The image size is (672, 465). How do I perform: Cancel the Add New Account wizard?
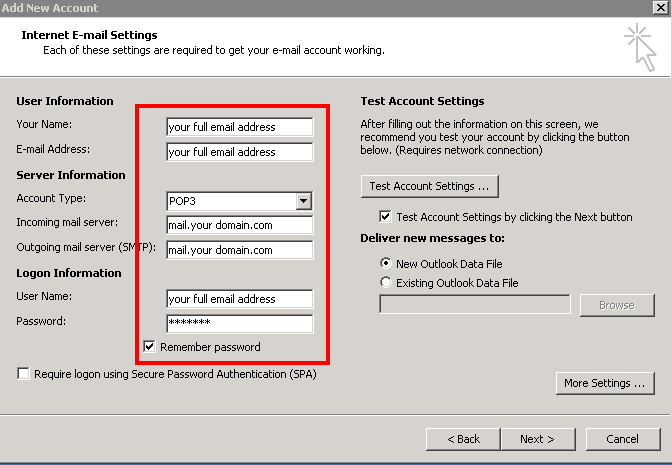623,439
